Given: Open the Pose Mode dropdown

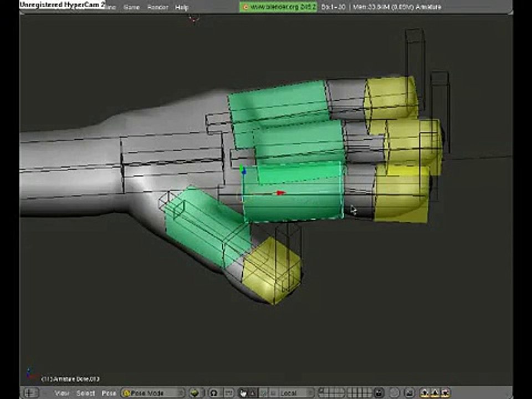Looking at the screenshot, I should click(x=153, y=393).
